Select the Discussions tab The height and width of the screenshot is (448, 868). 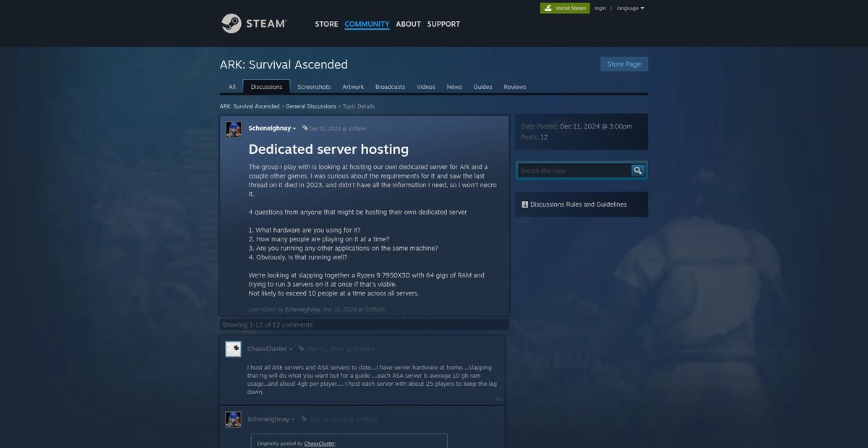266,87
